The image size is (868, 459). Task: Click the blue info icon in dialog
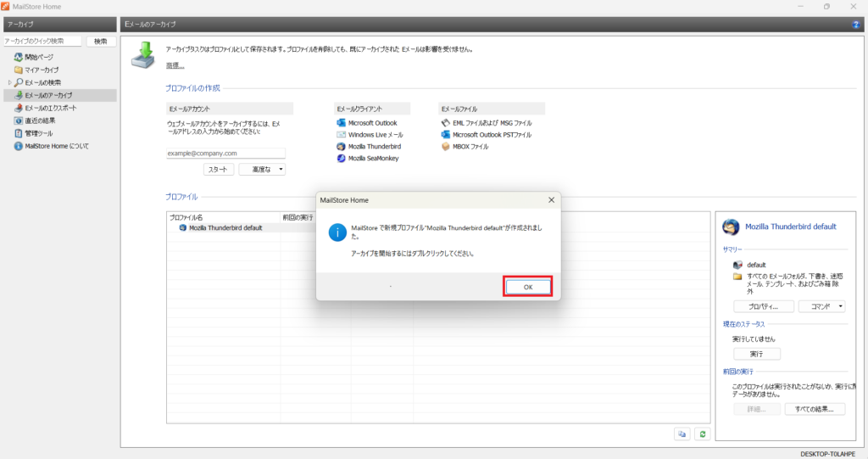point(337,232)
